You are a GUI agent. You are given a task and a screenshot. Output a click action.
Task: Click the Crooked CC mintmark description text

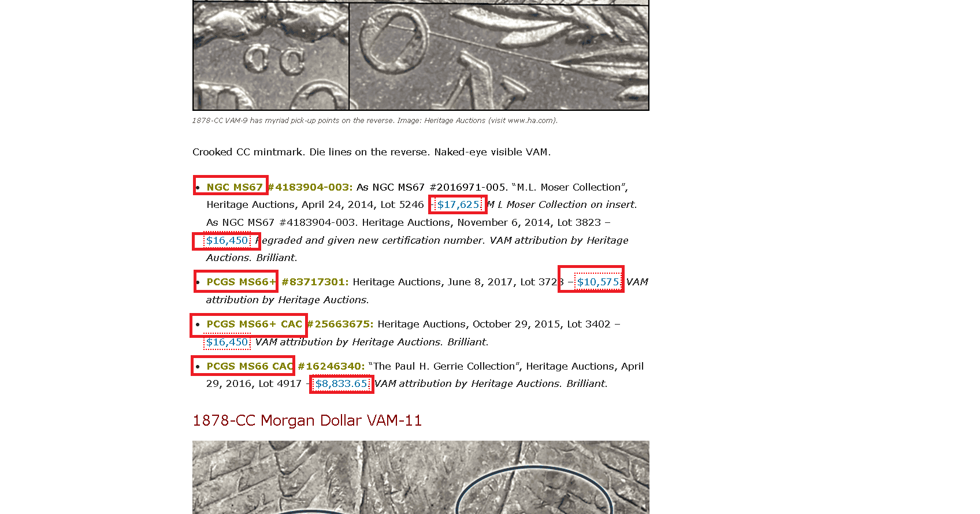click(371, 152)
